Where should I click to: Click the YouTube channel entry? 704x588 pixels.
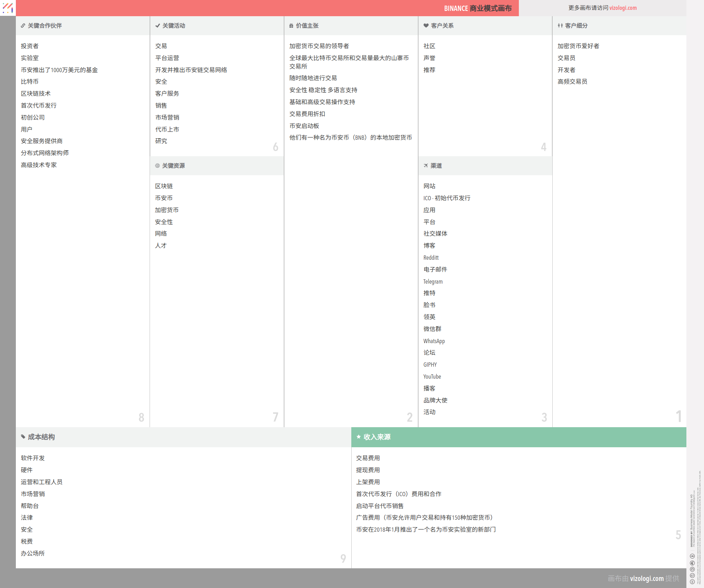(x=432, y=377)
